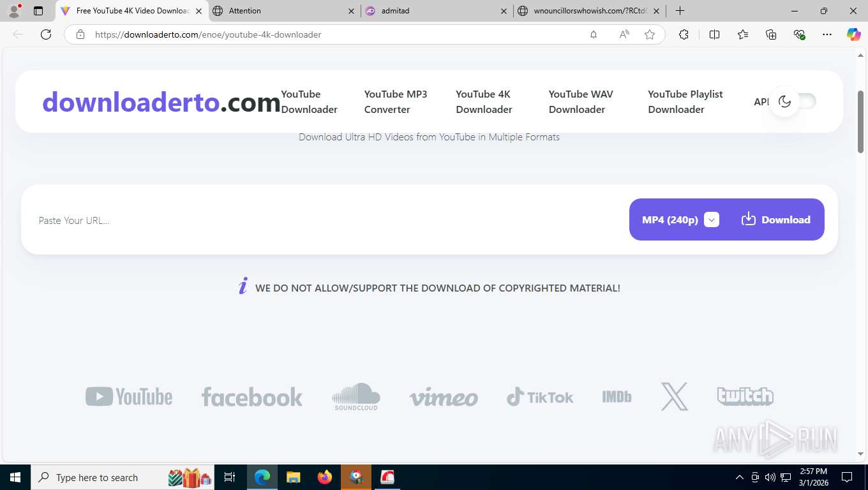The width and height of the screenshot is (868, 490).
Task: Open YouTube WAV Downloader nav link
Action: [x=581, y=102]
